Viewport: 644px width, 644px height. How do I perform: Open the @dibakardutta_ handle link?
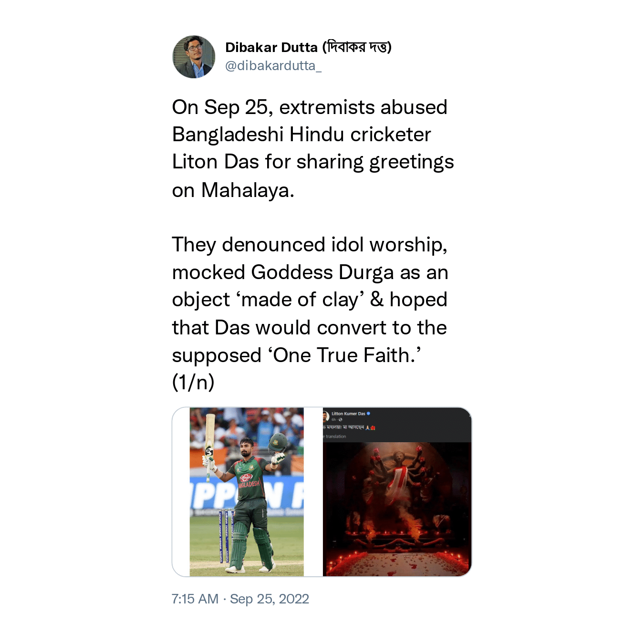click(x=273, y=66)
